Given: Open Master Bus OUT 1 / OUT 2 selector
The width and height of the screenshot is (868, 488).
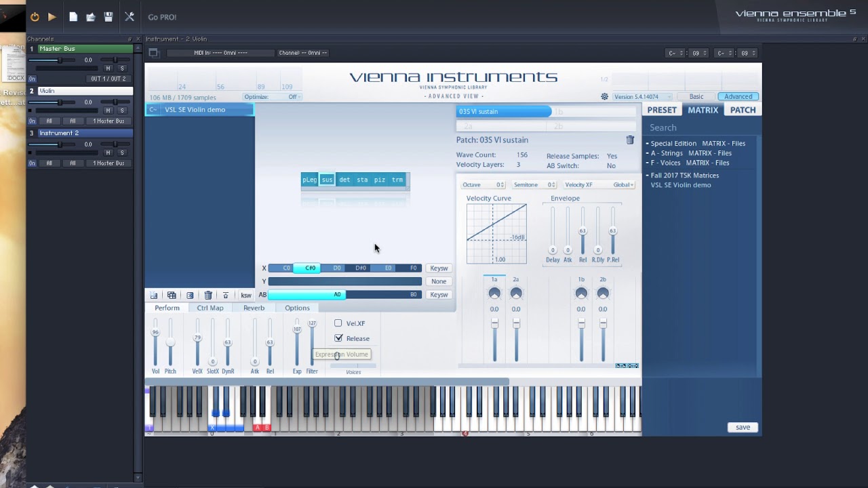Looking at the screenshot, I should tap(108, 79).
